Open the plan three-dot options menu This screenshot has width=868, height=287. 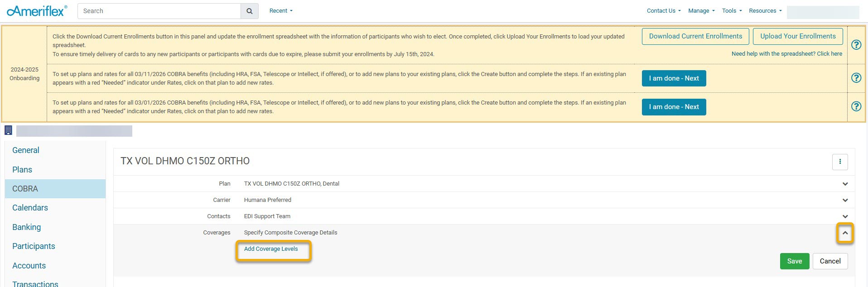pos(839,162)
